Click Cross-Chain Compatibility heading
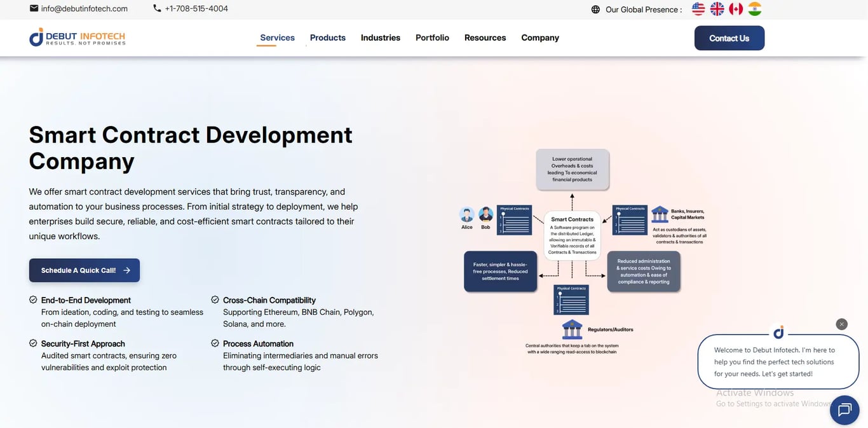The image size is (868, 428). [x=269, y=300]
